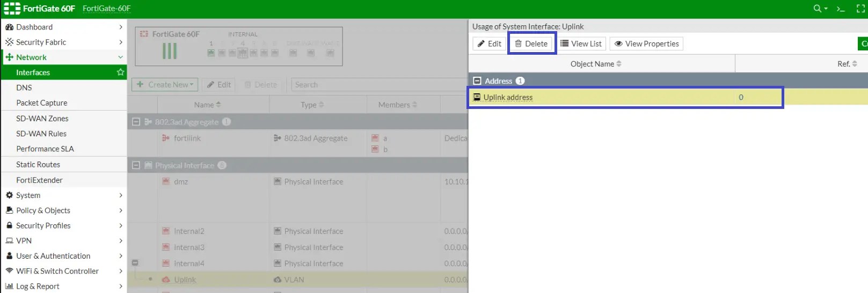Click the User & Authentication person icon
Viewport: 868px width, 293px height.
click(x=9, y=256)
